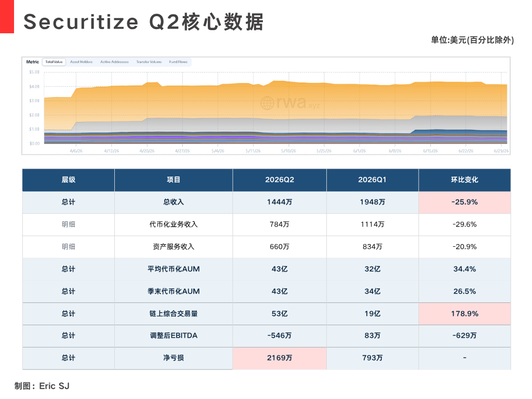Open the Fund Flows tab
Viewport: 532px width, 399px height.
pyautogui.click(x=178, y=62)
